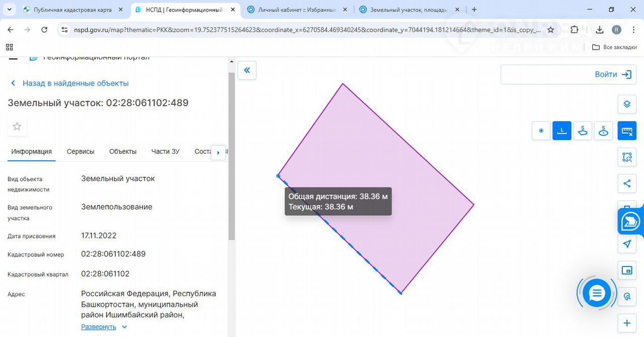Switch to the Сервисы tab

(80, 151)
